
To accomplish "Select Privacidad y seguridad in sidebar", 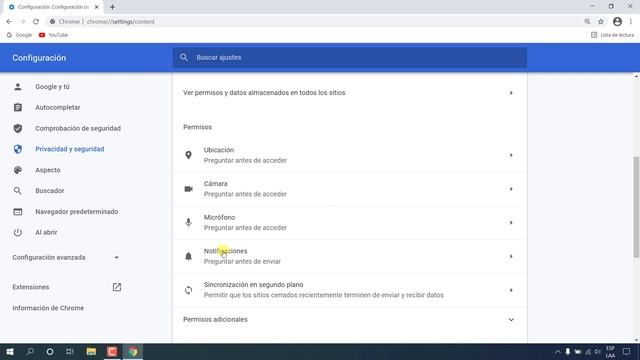I will click(70, 149).
